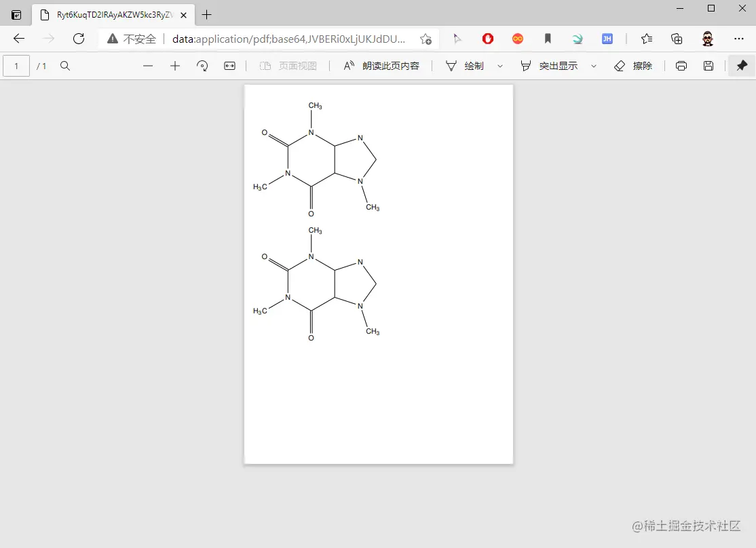Print the PDF with printer icon
Image resolution: width=756 pixels, height=548 pixels.
click(681, 66)
